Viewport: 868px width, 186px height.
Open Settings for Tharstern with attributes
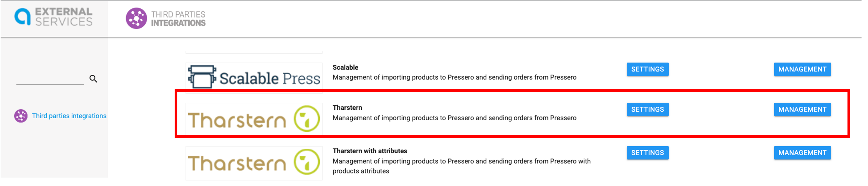click(x=647, y=153)
